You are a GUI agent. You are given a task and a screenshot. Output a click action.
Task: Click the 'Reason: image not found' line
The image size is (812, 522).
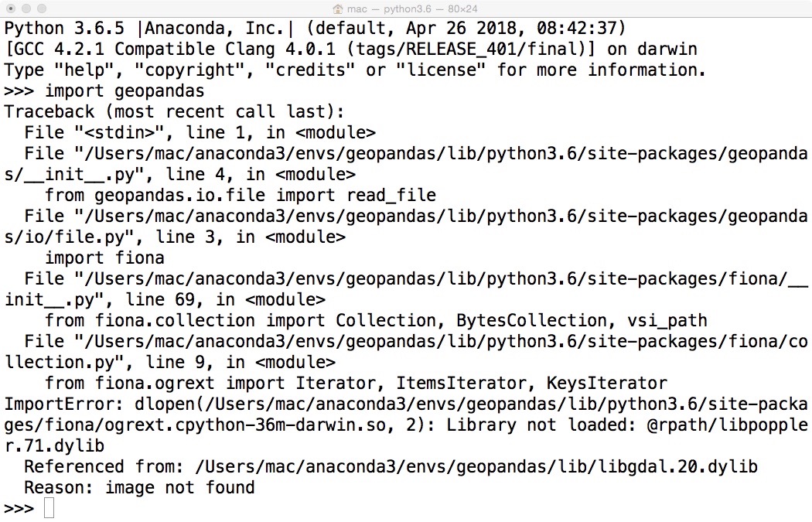pos(139,487)
